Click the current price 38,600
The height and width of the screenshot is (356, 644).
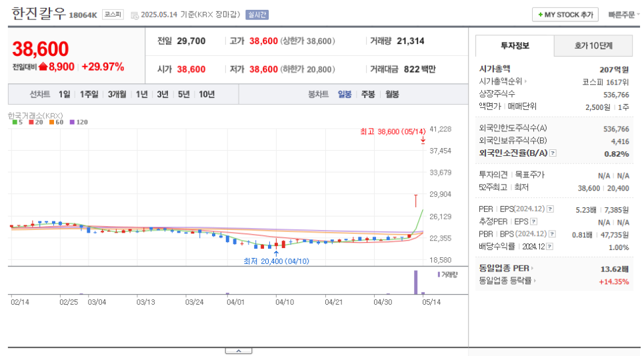tap(41, 49)
